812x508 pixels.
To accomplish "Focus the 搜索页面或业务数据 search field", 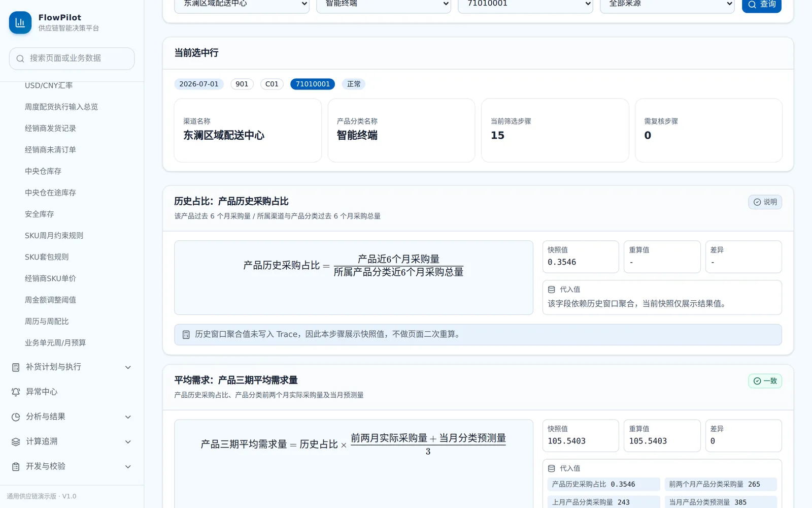I will [x=72, y=59].
